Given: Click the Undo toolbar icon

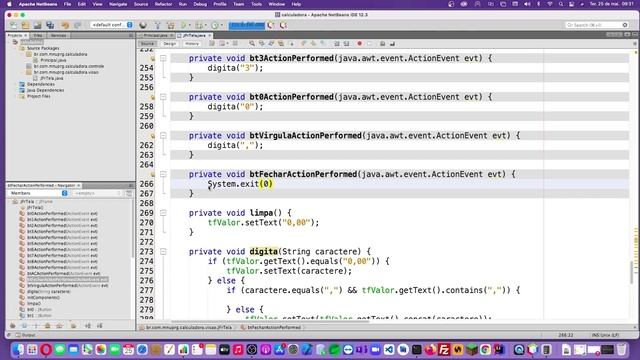Looking at the screenshot, I should click(x=65, y=25).
